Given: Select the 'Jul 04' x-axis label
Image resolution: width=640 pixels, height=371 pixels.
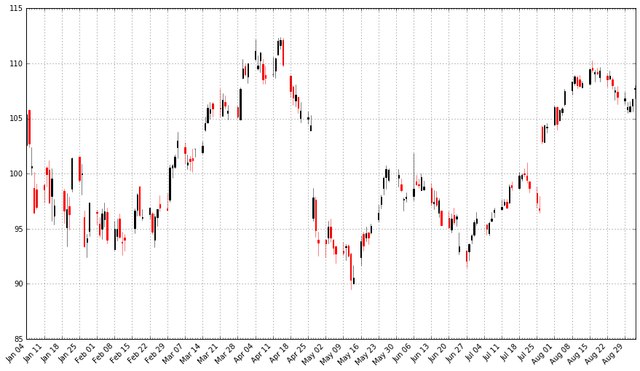Looking at the screenshot, I should click(x=474, y=352).
